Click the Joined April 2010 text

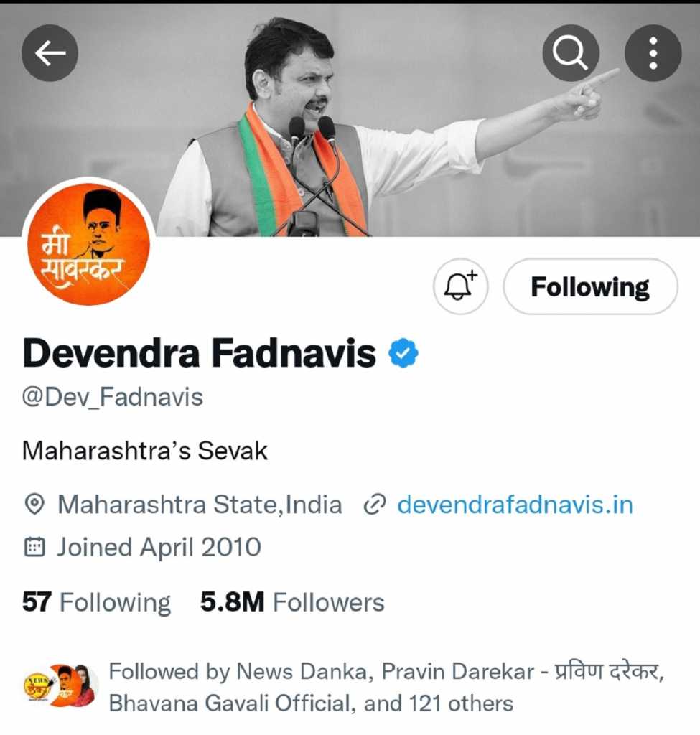(159, 547)
